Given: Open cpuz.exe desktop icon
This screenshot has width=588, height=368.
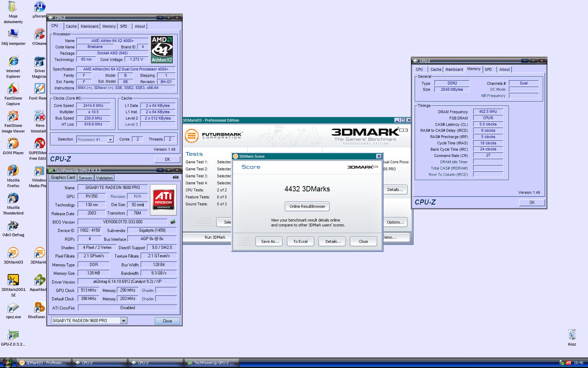Looking at the screenshot, I should point(13,310).
